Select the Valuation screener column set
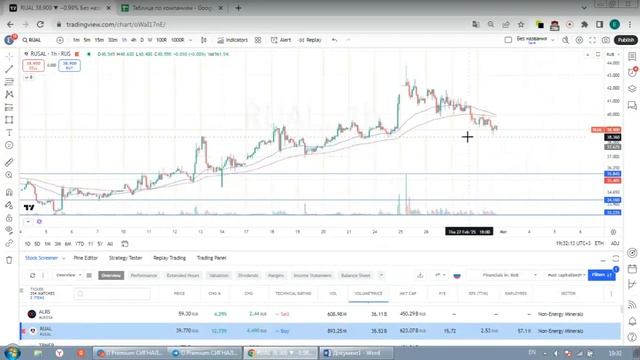Image resolution: width=640 pixels, height=360 pixels. (x=219, y=276)
